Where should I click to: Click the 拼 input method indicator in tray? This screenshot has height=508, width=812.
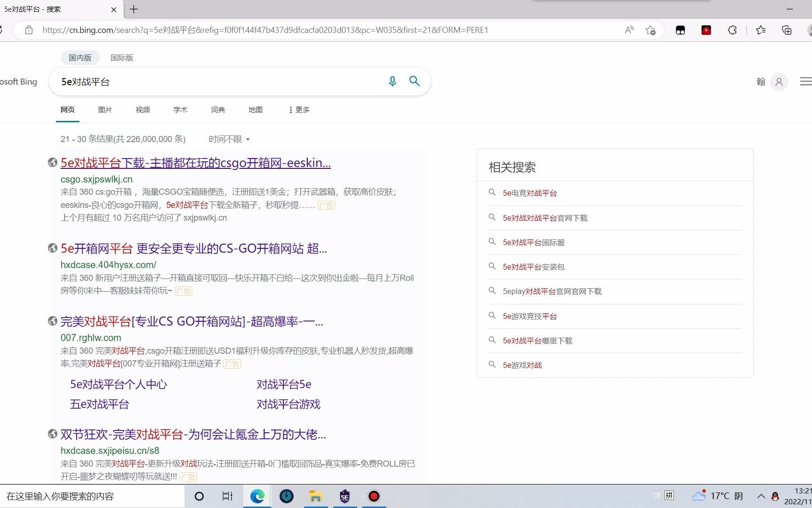(670, 495)
